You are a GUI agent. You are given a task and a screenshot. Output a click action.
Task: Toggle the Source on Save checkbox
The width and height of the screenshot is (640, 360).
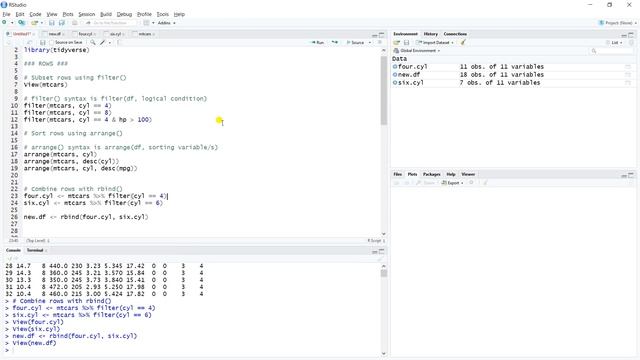(52, 42)
